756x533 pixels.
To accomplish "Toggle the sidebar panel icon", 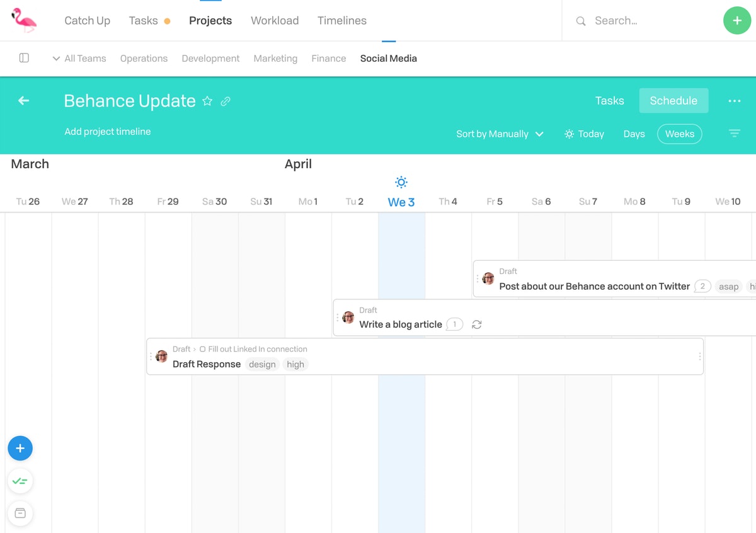I will click(24, 58).
